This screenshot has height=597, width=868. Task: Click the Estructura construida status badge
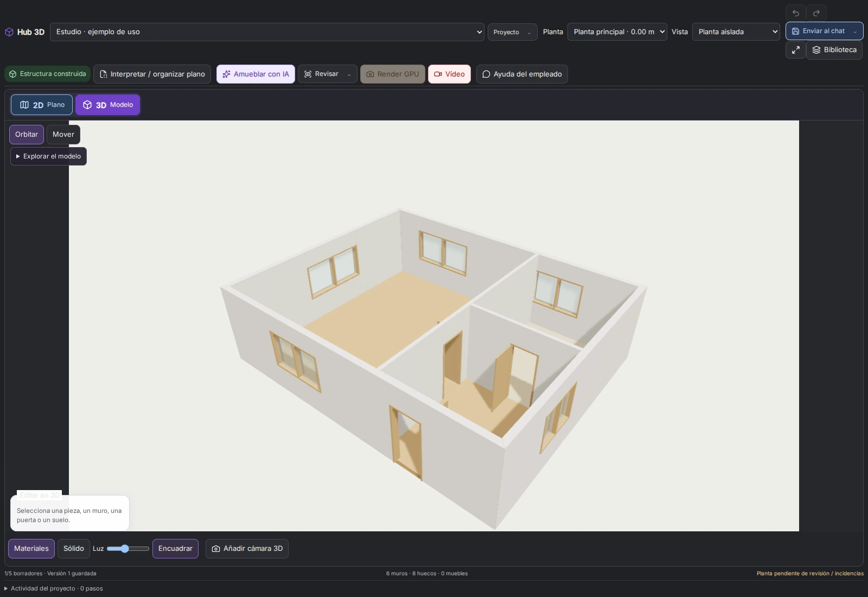pyautogui.click(x=48, y=74)
